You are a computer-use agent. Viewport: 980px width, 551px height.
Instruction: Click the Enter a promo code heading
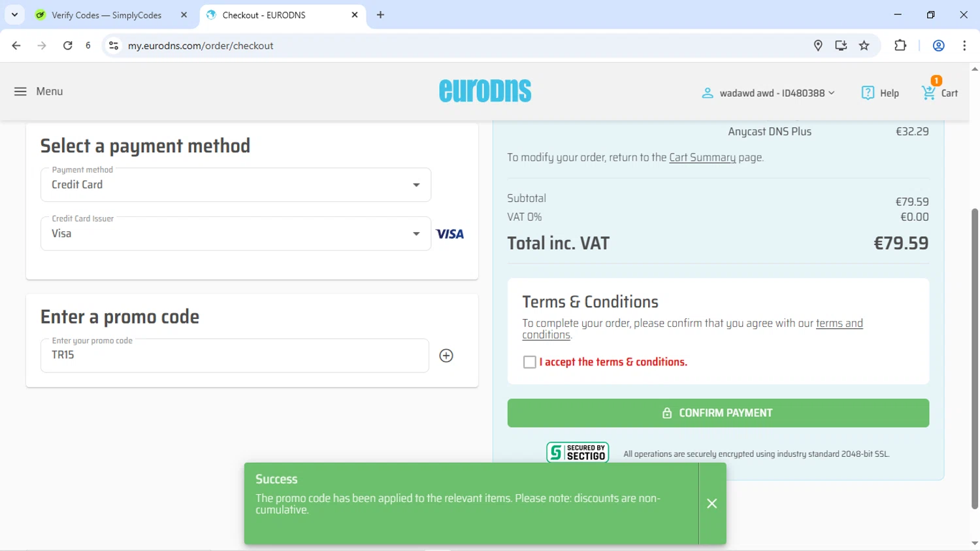tap(120, 317)
